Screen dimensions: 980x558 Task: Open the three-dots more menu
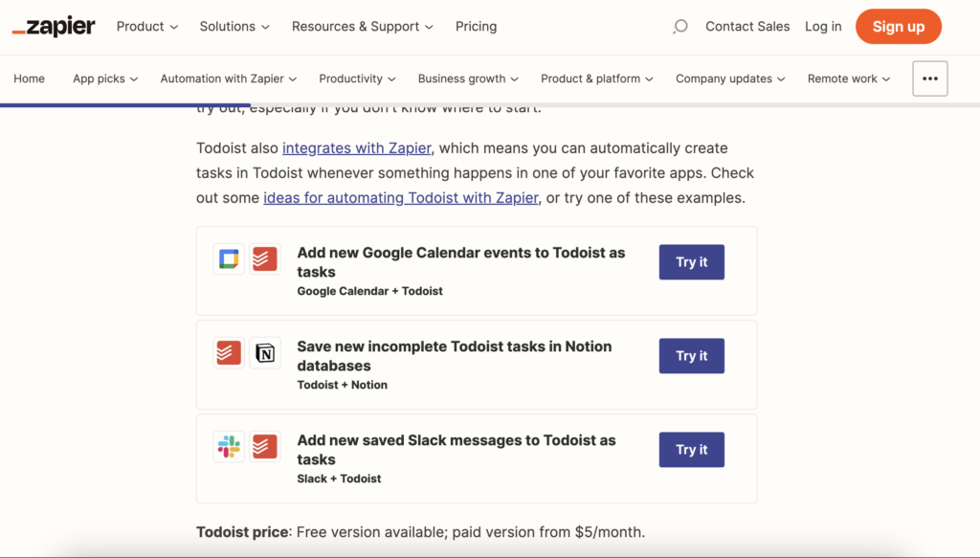tap(930, 78)
